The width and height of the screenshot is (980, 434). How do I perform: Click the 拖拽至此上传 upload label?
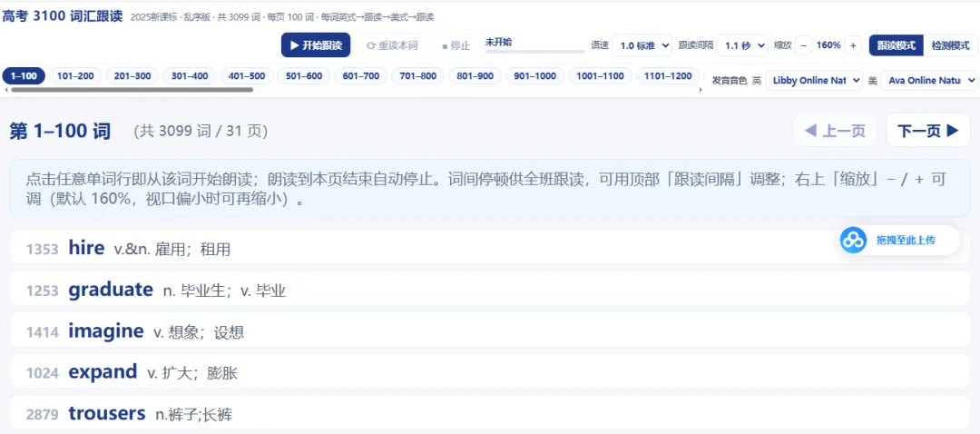coord(906,240)
